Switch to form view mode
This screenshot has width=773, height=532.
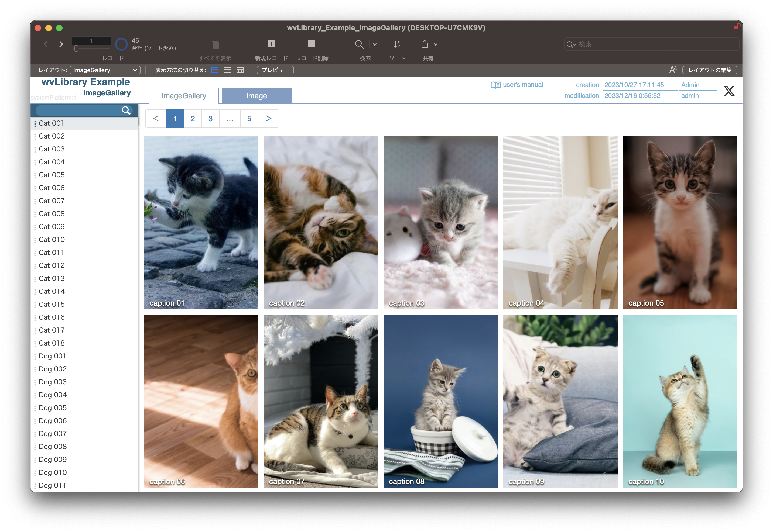coord(215,70)
